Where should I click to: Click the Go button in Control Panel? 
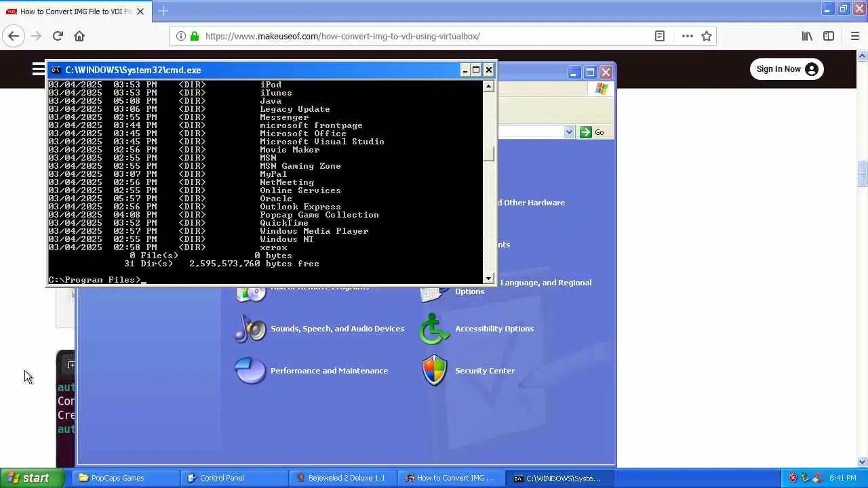[x=592, y=132]
